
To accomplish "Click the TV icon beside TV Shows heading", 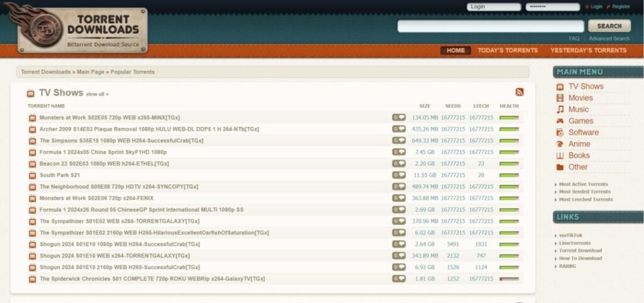I will [30, 93].
